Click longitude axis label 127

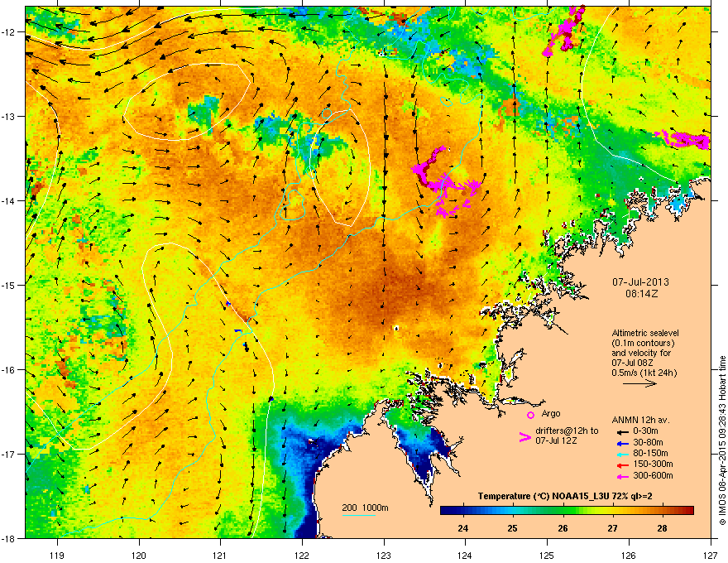click(x=711, y=555)
